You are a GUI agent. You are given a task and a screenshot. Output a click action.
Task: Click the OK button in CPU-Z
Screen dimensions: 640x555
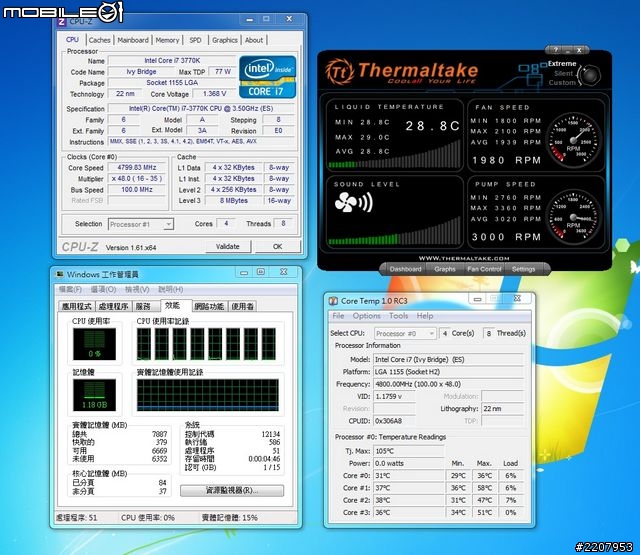coord(278,246)
